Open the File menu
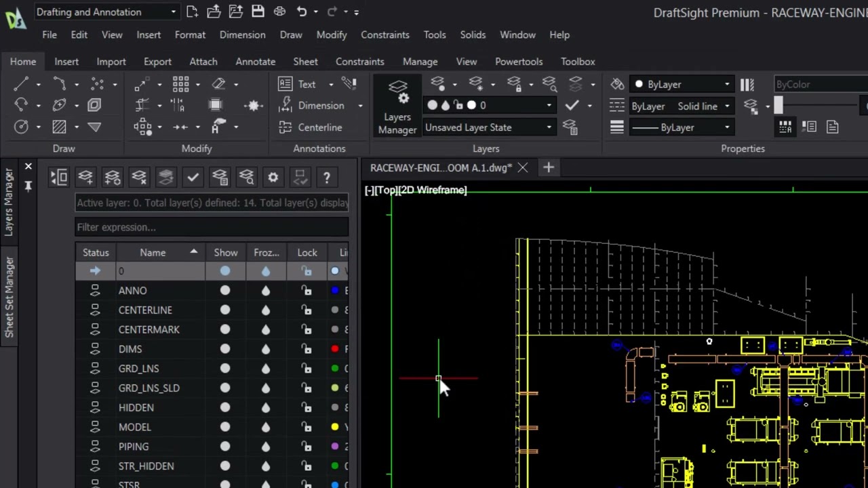 click(50, 35)
